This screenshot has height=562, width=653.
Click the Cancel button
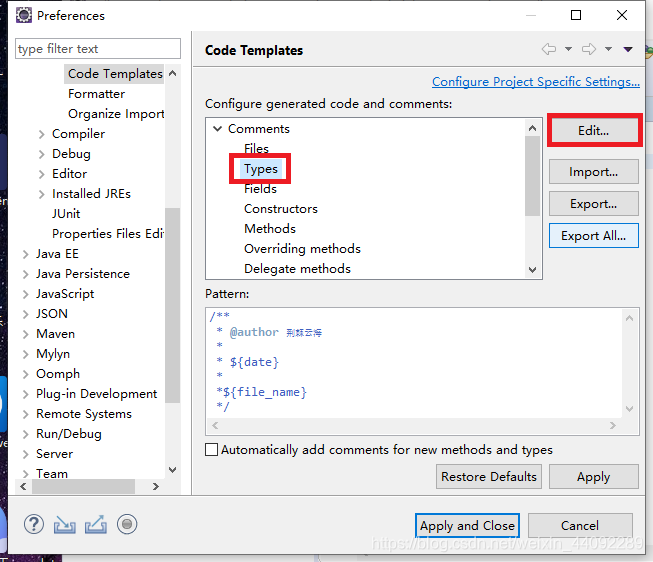580,525
